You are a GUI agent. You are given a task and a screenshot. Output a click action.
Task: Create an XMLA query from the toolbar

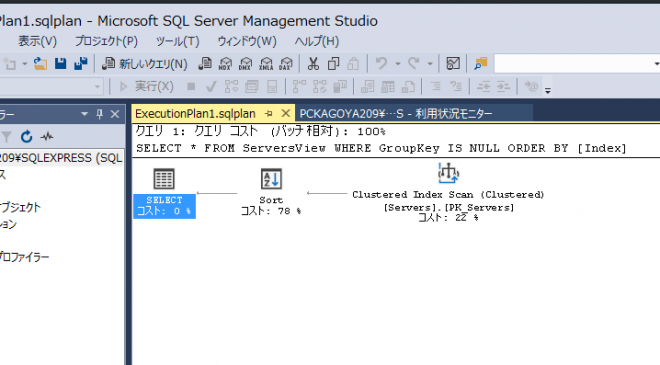[x=266, y=64]
